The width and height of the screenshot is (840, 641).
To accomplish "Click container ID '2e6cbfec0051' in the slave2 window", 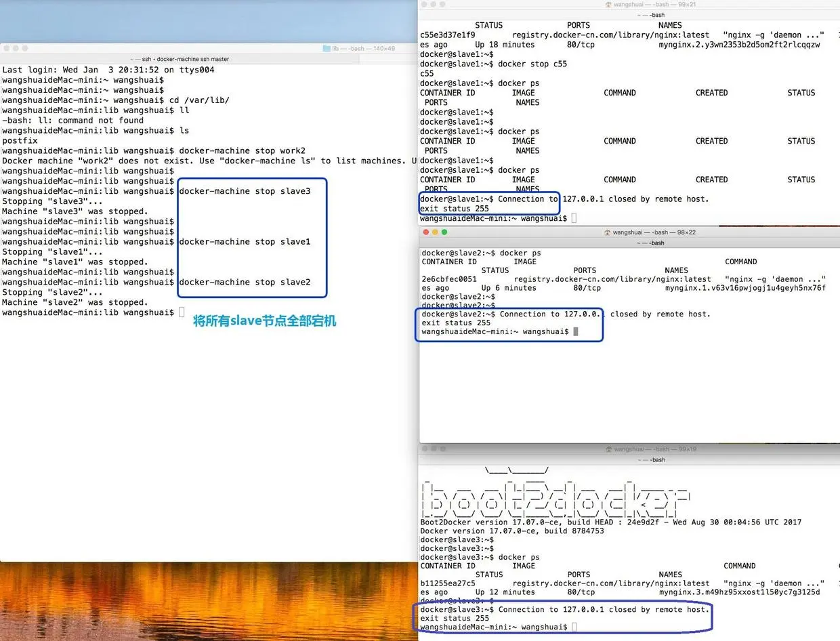I will point(449,279).
